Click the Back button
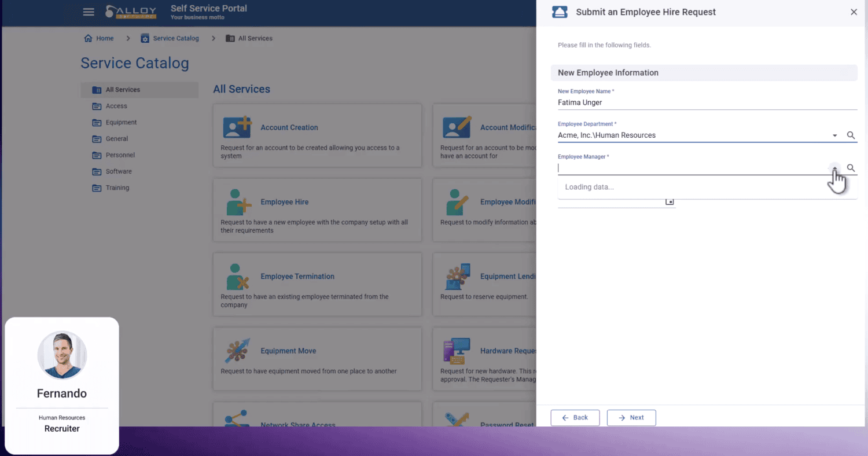 575,418
